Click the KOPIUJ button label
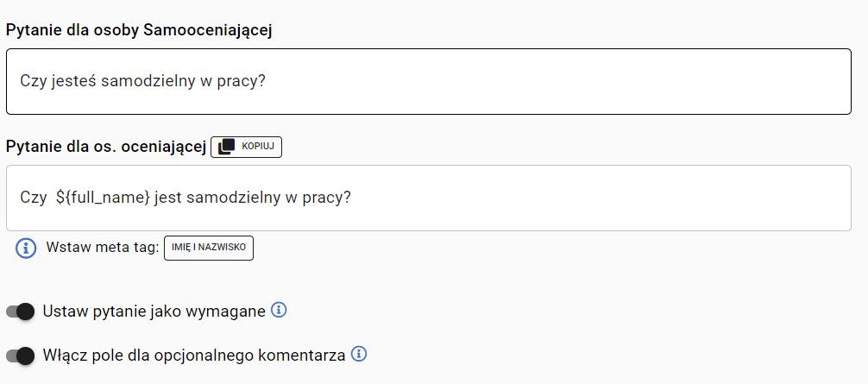868x384 pixels. pyautogui.click(x=258, y=147)
